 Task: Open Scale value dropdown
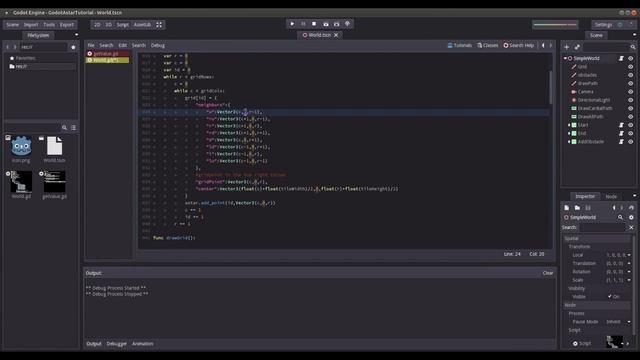click(629, 280)
